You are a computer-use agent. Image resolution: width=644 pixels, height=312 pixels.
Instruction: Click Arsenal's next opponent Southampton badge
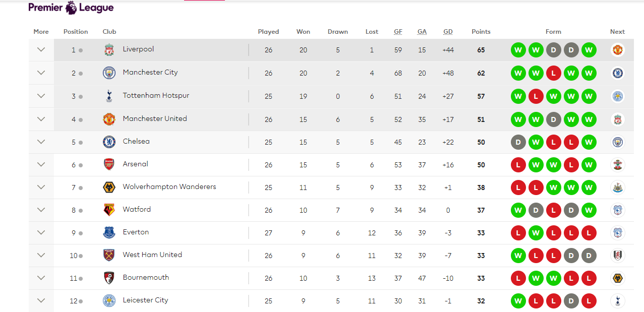click(617, 165)
